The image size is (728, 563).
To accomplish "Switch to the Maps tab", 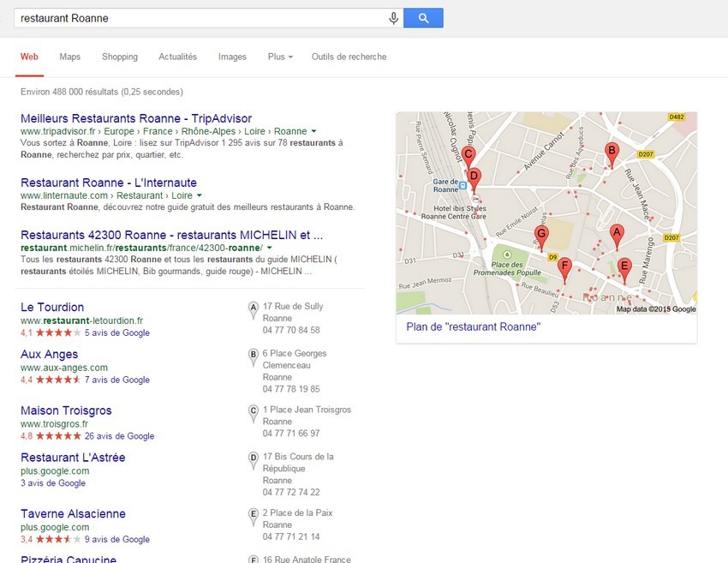I will point(69,57).
